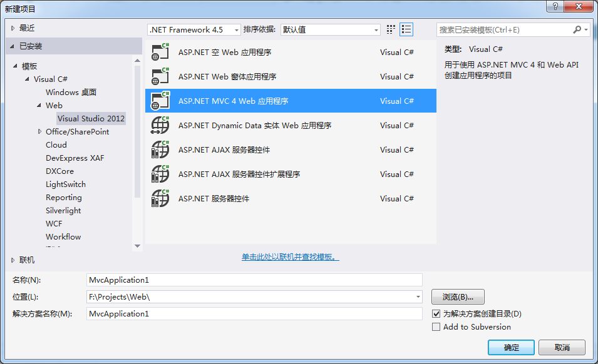Select the Silverlight category
Viewport: 598px width, 364px height.
(63, 211)
